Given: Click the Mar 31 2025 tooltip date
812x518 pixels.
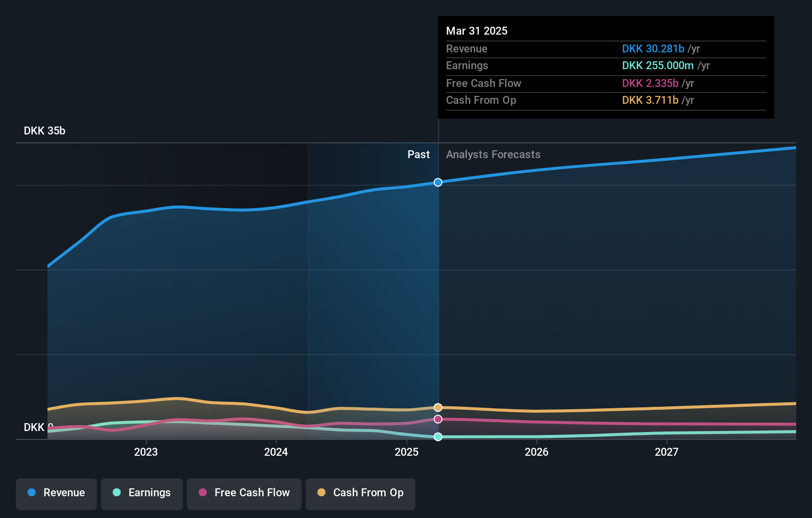Looking at the screenshot, I should click(477, 31).
